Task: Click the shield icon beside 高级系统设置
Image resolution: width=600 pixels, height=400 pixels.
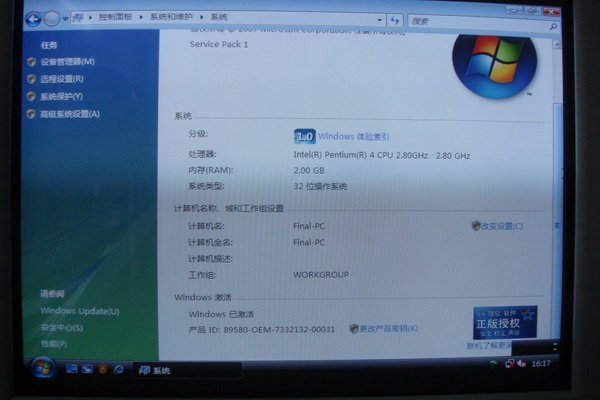Action: tap(31, 114)
